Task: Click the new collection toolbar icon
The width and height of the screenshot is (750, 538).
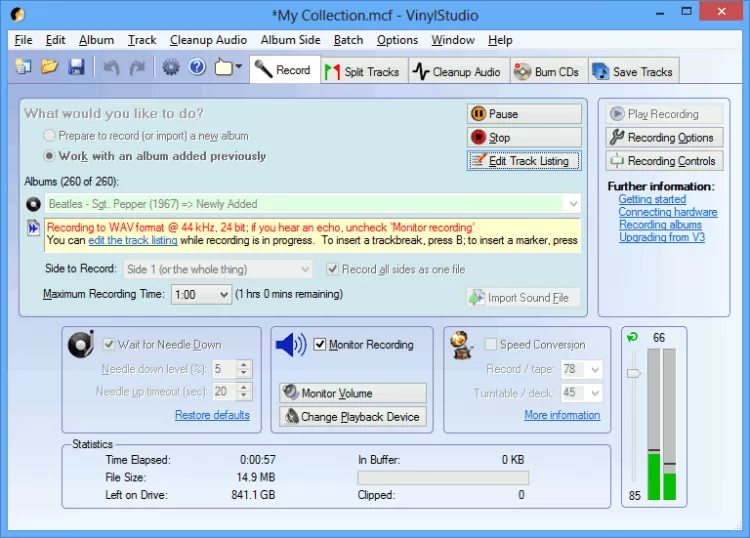Action: [x=22, y=68]
